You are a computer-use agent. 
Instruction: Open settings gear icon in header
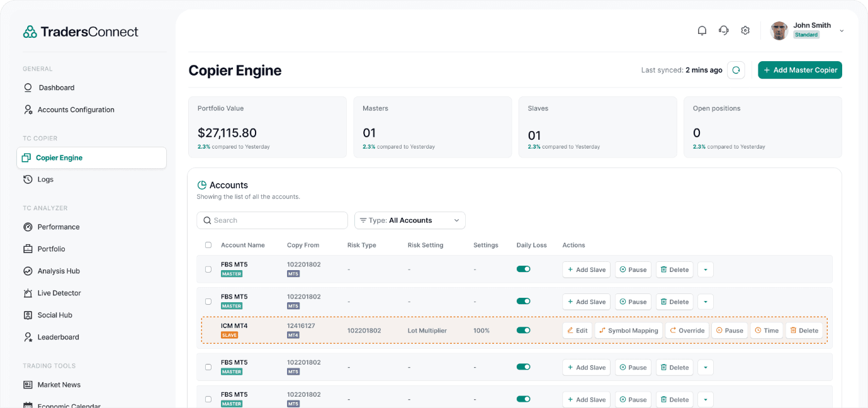745,30
